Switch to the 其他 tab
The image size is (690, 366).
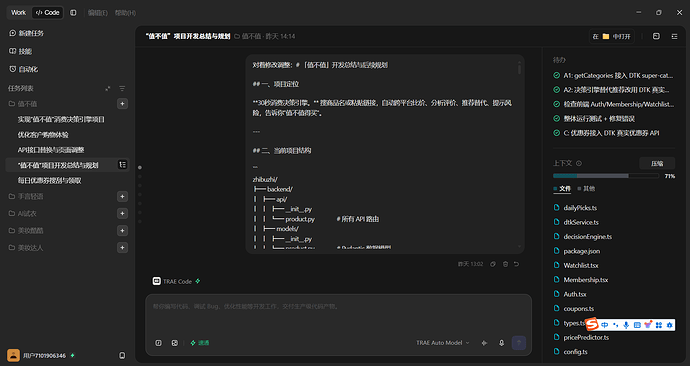[586, 189]
